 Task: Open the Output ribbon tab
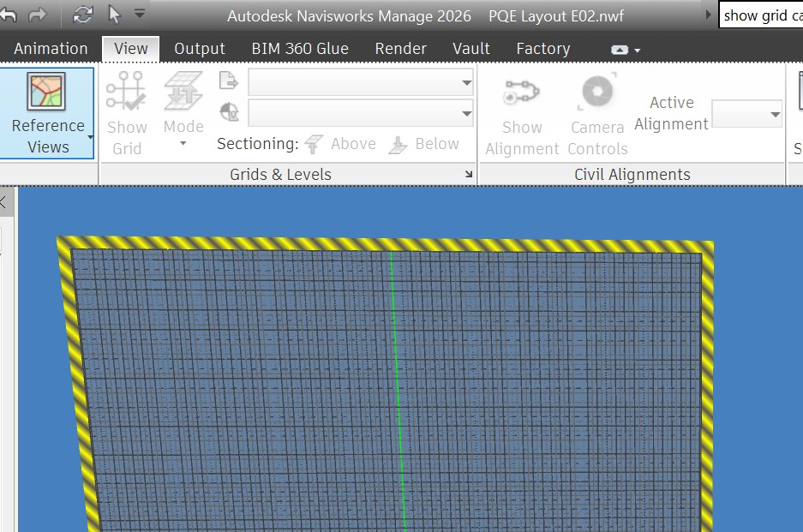(199, 49)
